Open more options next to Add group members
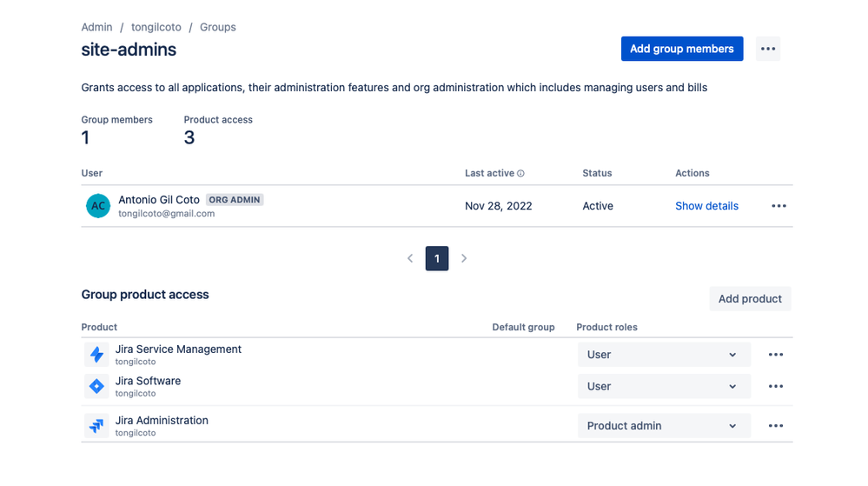The height and width of the screenshot is (486, 868). click(x=767, y=49)
